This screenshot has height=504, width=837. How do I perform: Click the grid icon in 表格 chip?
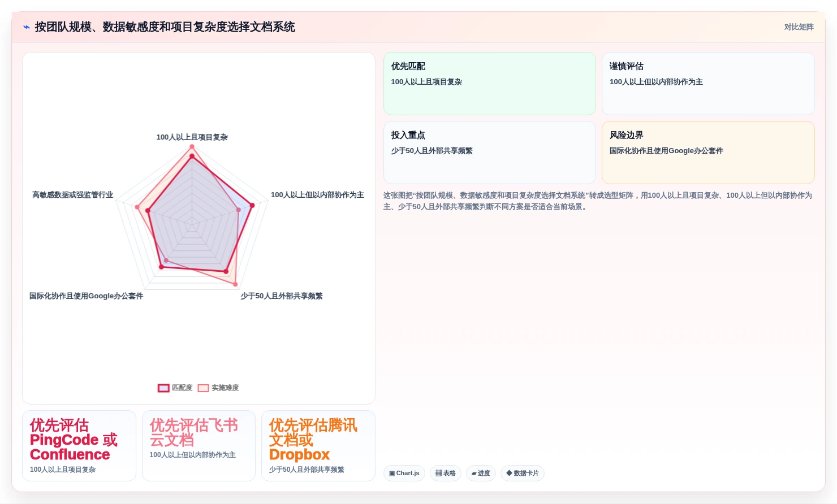[x=438, y=473]
